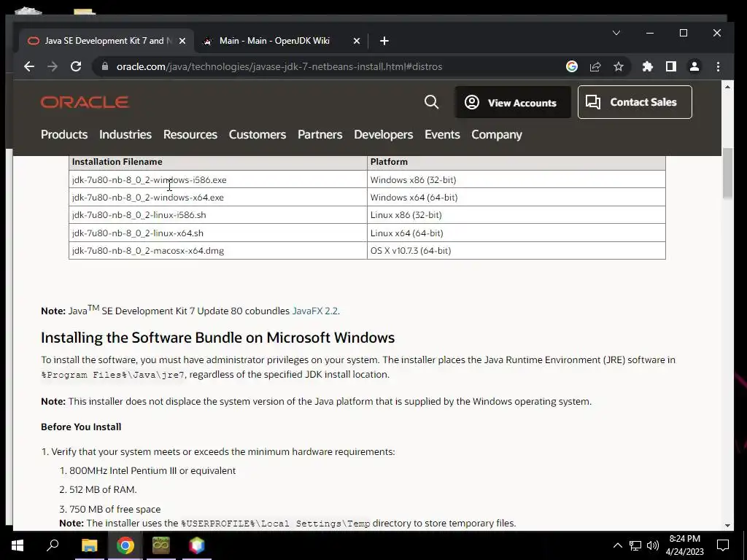
Task: Bookmark this page with the star
Action: 619,66
